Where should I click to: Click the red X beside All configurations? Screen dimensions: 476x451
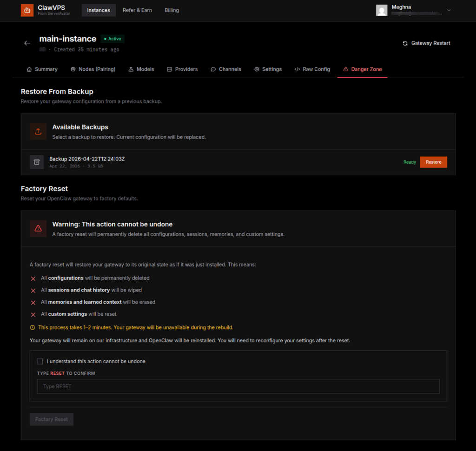pos(33,278)
